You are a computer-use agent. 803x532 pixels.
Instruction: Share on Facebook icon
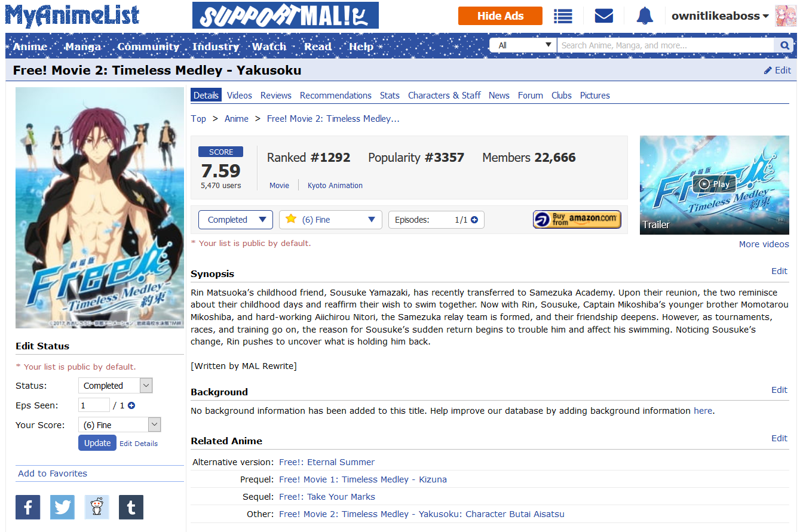click(x=28, y=507)
